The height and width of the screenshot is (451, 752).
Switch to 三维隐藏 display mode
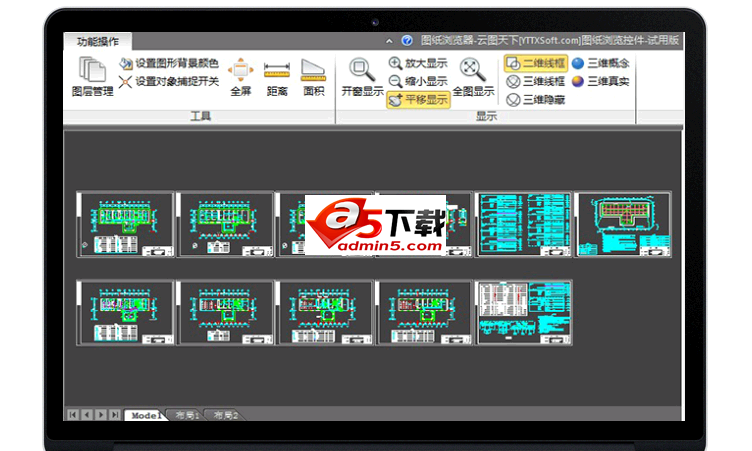(536, 100)
